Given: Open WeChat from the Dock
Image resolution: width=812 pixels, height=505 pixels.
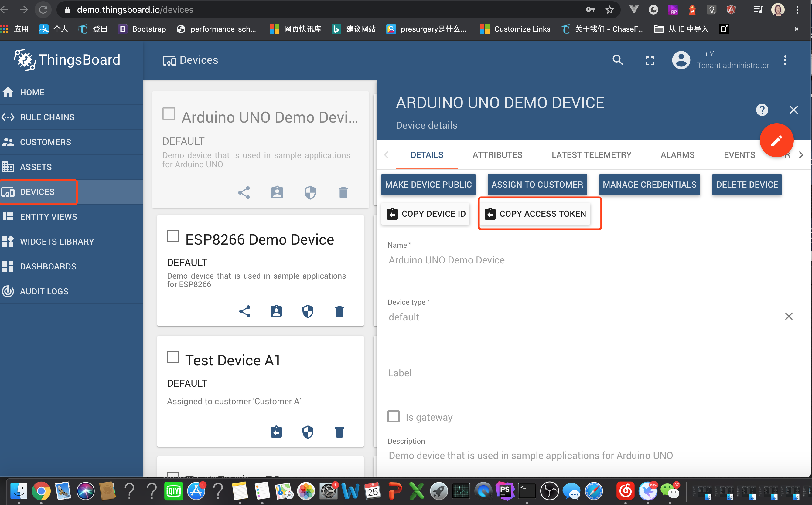Looking at the screenshot, I should coord(670,491).
